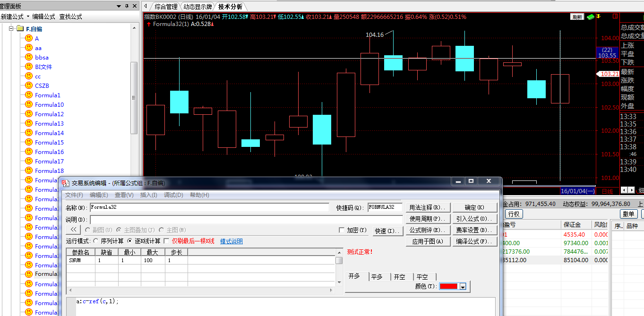Image resolution: width=644 pixels, height=316 pixels.
Task: Click the smiley icon next to Formula10
Action: point(29,104)
